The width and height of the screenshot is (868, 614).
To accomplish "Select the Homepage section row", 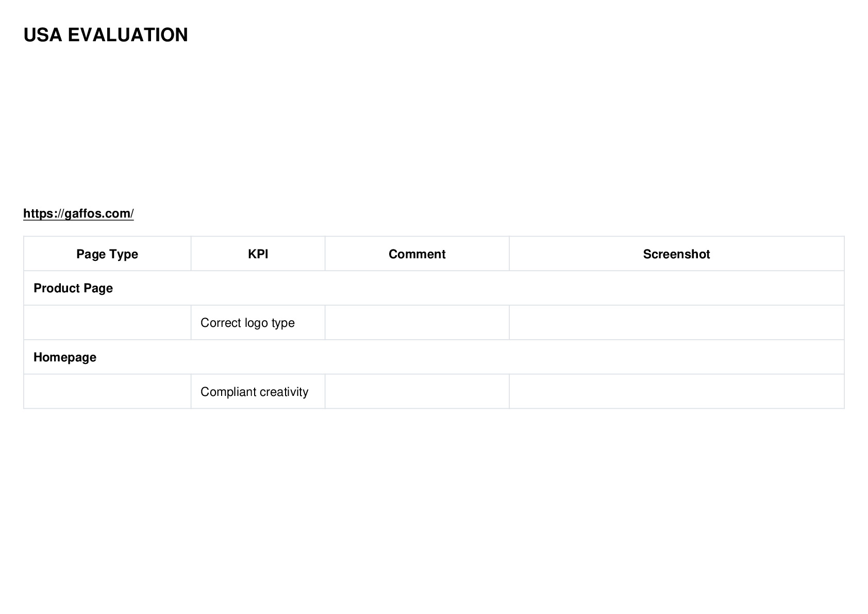I will 434,357.
